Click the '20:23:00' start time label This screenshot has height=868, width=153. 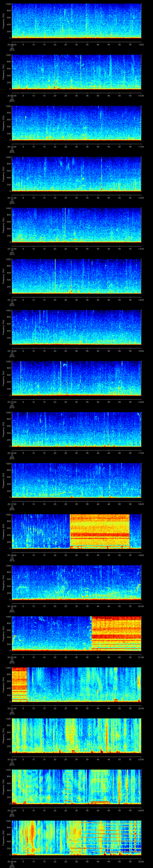[x=12, y=810]
